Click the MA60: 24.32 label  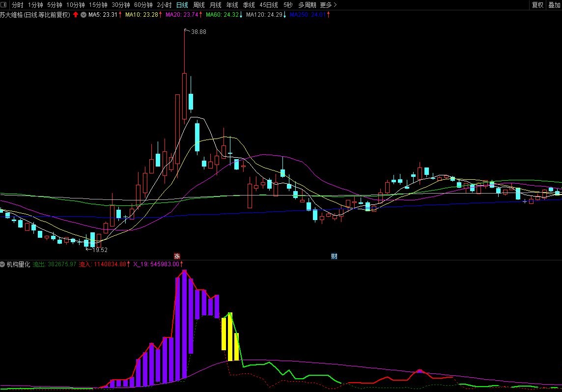[222, 15]
